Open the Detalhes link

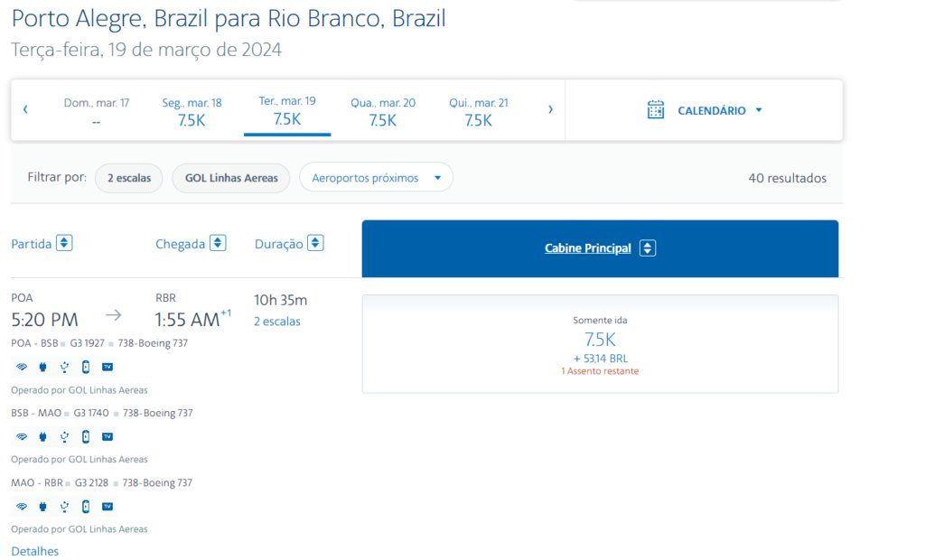coord(33,550)
